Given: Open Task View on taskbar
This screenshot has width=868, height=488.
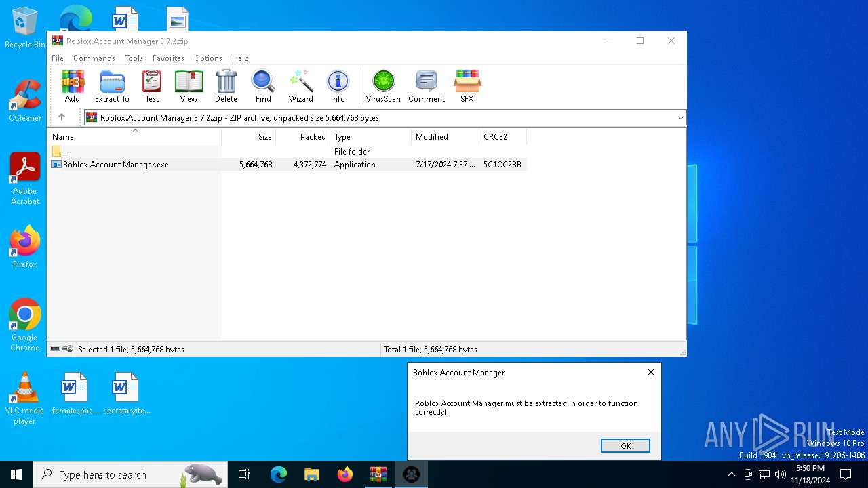Looking at the screenshot, I should [244, 474].
